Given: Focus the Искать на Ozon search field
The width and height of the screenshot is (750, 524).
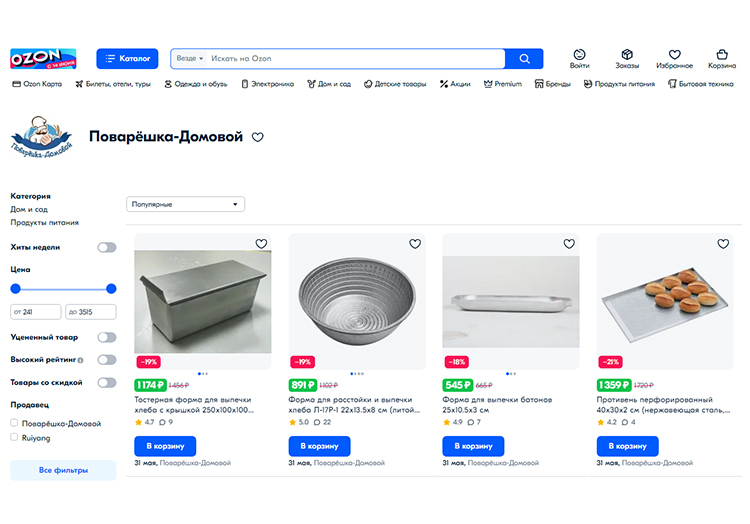Looking at the screenshot, I should 356,58.
